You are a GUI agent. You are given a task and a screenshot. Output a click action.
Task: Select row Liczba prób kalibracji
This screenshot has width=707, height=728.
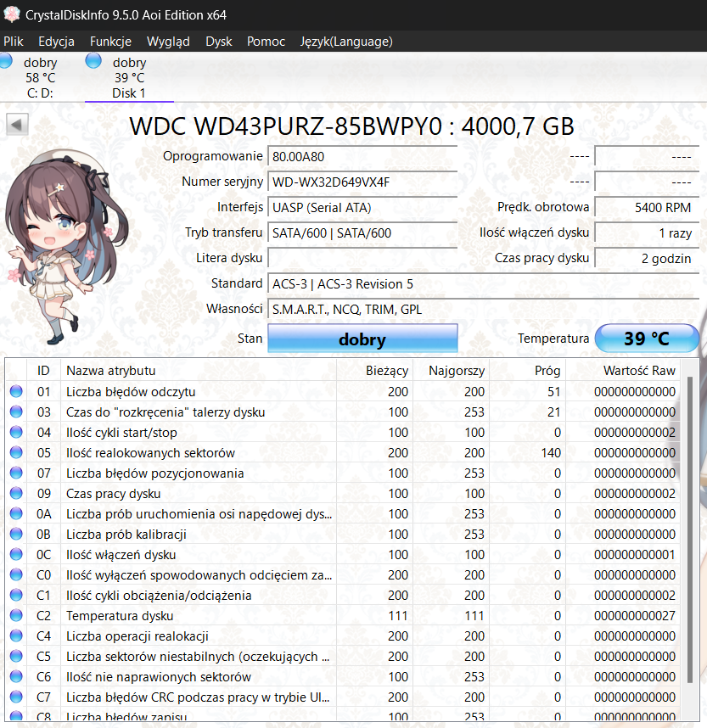(x=343, y=534)
